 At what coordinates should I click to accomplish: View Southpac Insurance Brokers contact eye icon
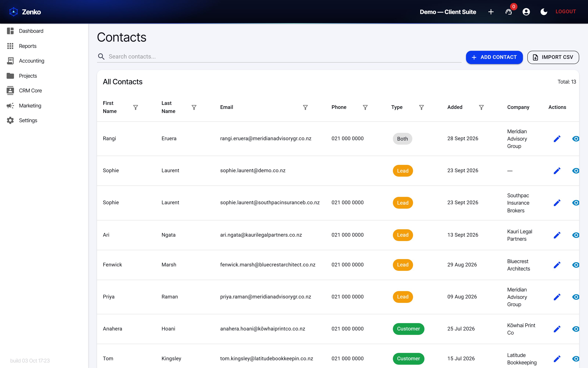(576, 203)
